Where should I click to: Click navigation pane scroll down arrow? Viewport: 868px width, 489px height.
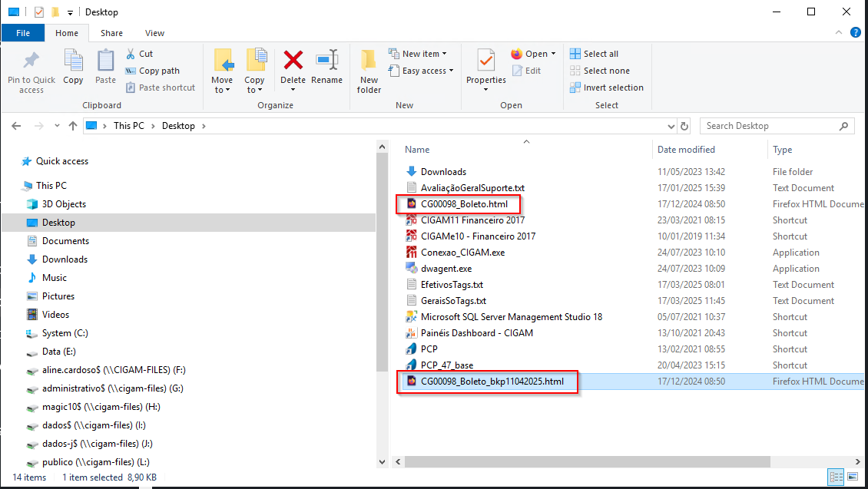[x=382, y=461]
